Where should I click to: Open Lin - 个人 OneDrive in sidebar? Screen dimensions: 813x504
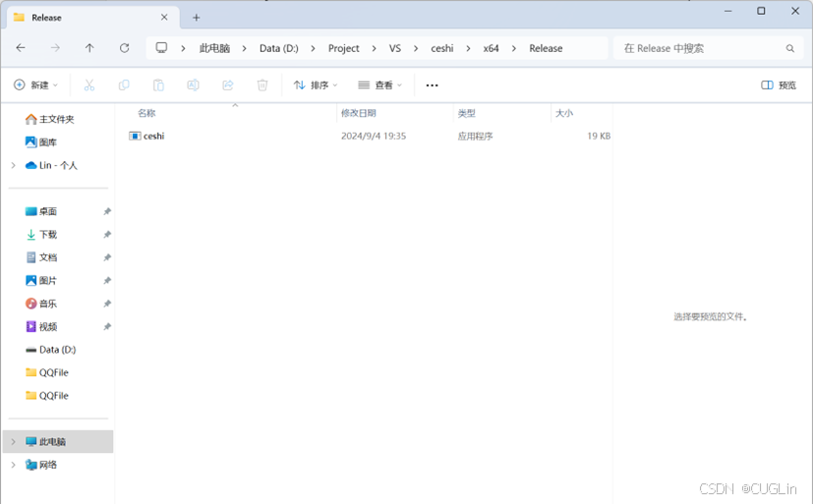click(51, 165)
